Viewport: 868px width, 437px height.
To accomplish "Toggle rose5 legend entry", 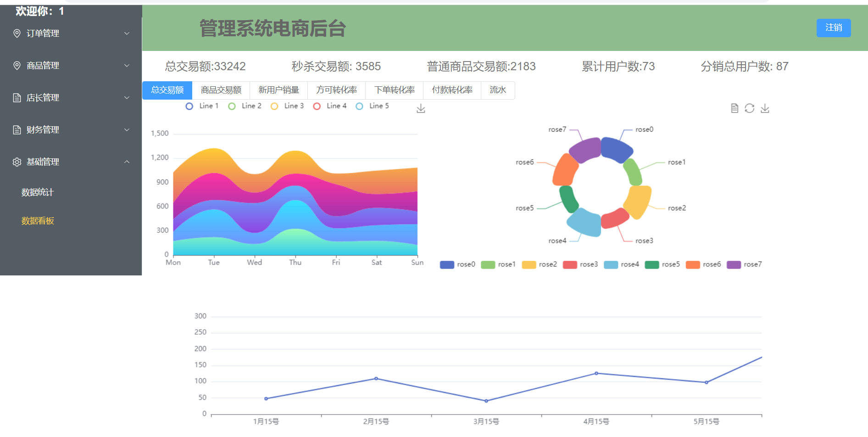I will [x=662, y=264].
